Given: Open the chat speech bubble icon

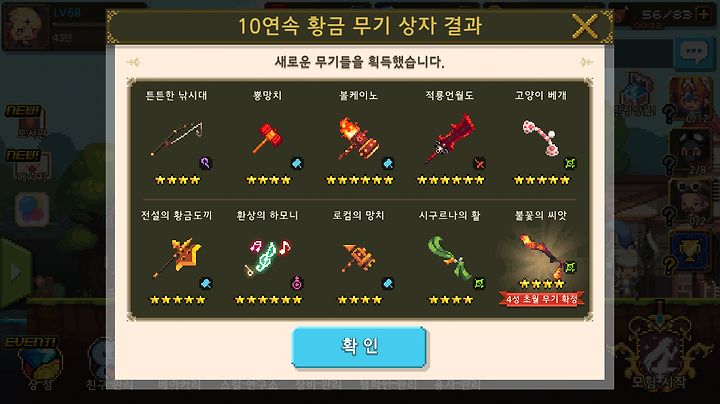Looking at the screenshot, I should (x=693, y=52).
